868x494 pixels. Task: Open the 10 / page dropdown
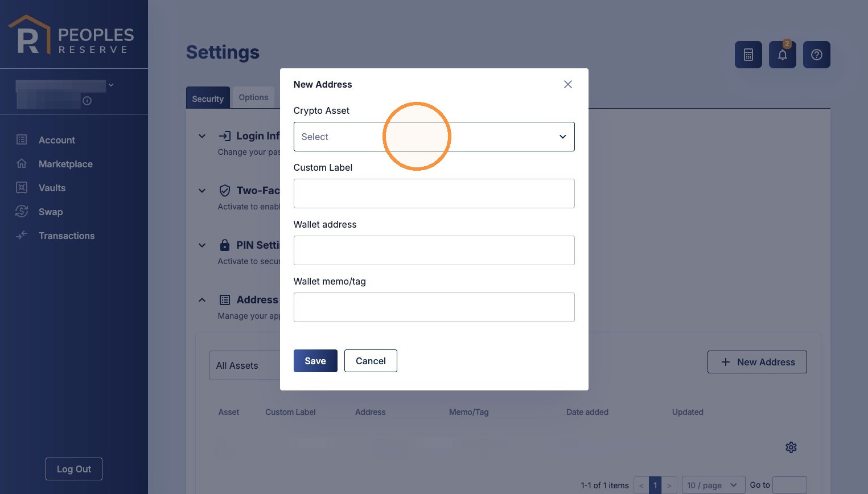713,485
